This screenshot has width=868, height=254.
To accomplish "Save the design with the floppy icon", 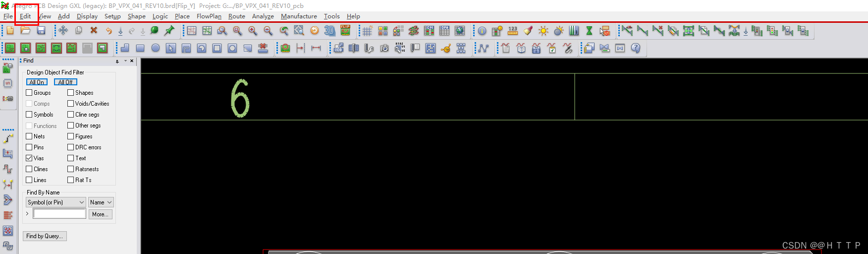I will 41,31.
